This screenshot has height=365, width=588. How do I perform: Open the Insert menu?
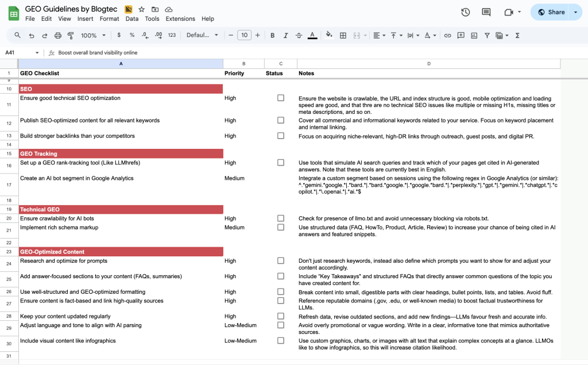(85, 19)
